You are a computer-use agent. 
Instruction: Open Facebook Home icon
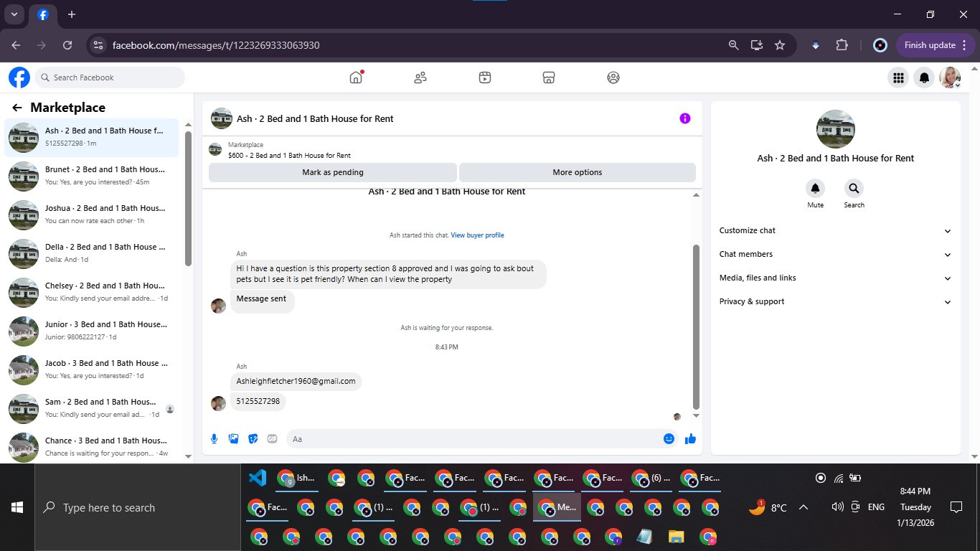pyautogui.click(x=356, y=77)
